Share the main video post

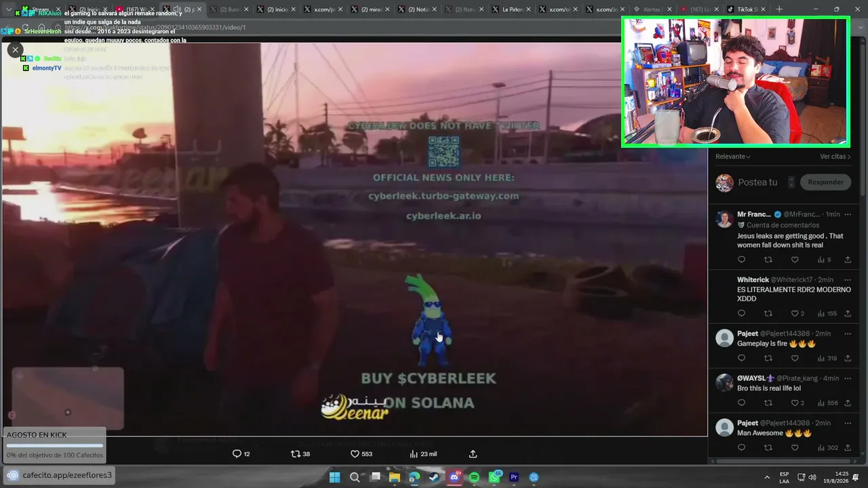(473, 454)
